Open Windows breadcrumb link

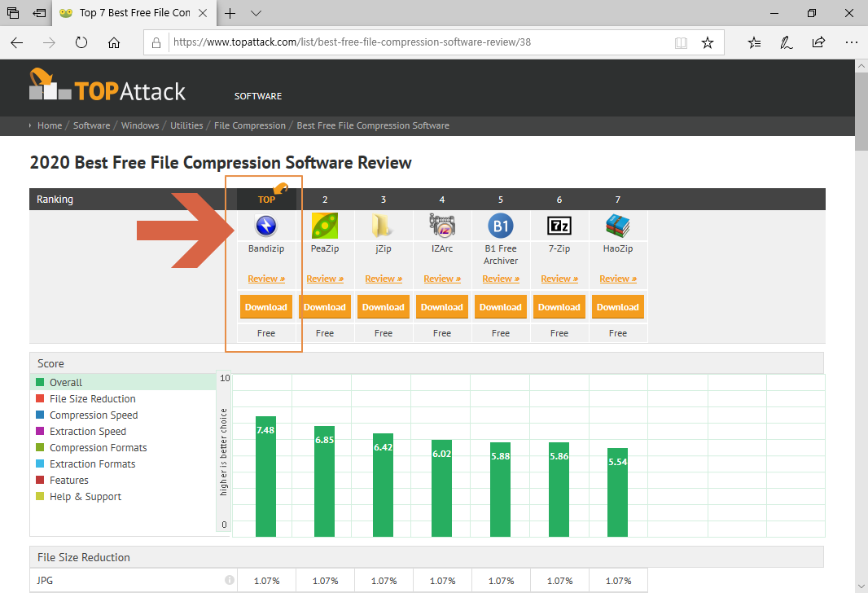click(x=140, y=125)
